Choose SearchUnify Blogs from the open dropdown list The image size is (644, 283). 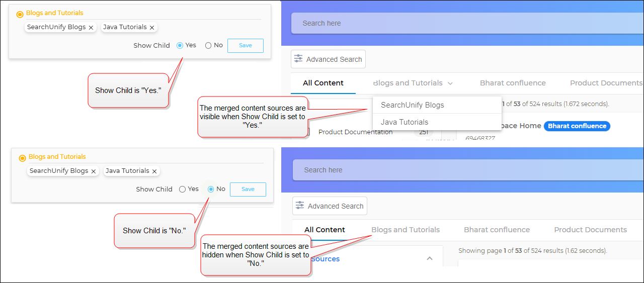pyautogui.click(x=412, y=105)
